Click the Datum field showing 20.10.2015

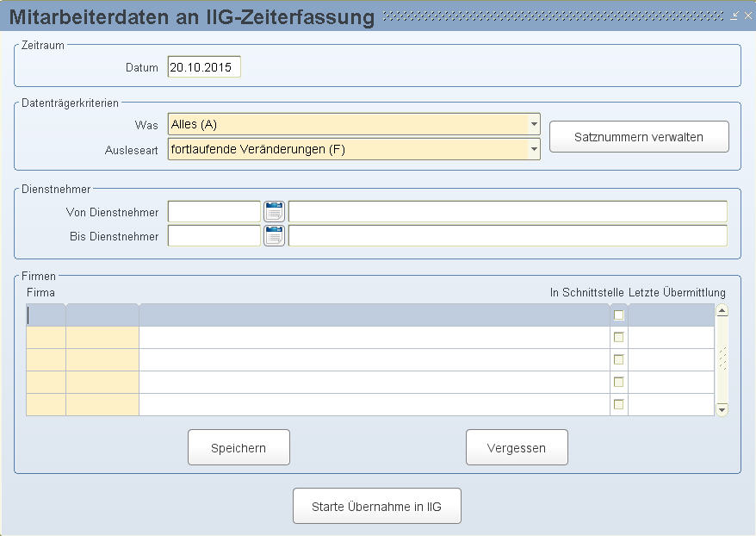[204, 67]
